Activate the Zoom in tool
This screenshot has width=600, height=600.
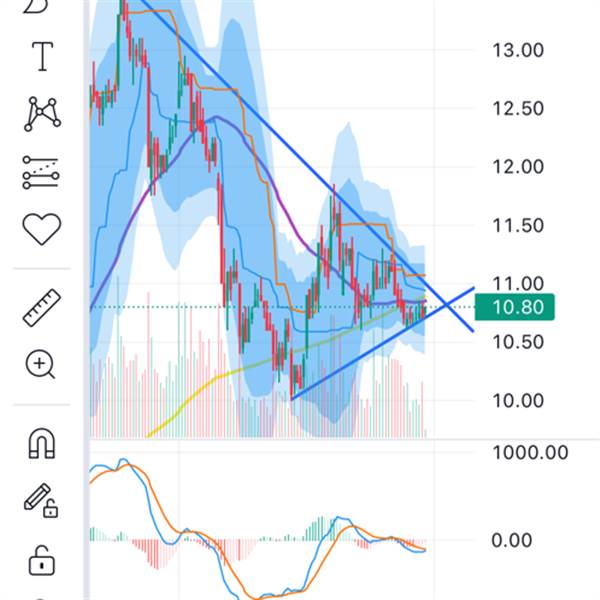[41, 364]
